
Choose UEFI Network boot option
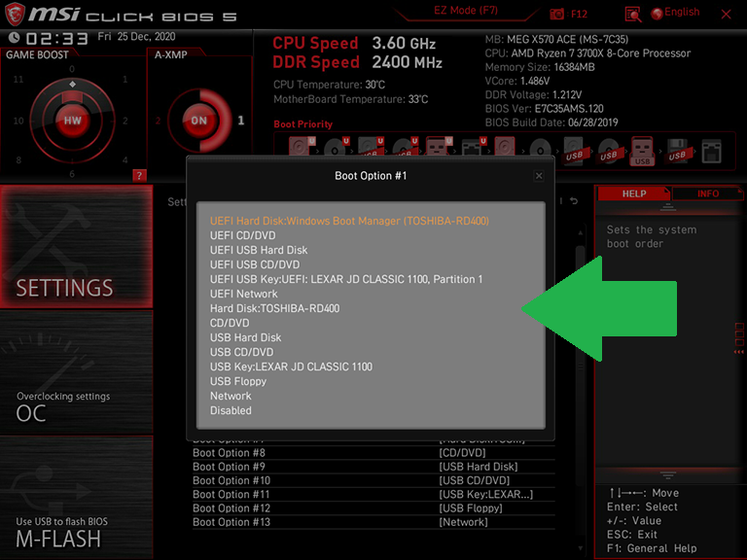(x=243, y=294)
